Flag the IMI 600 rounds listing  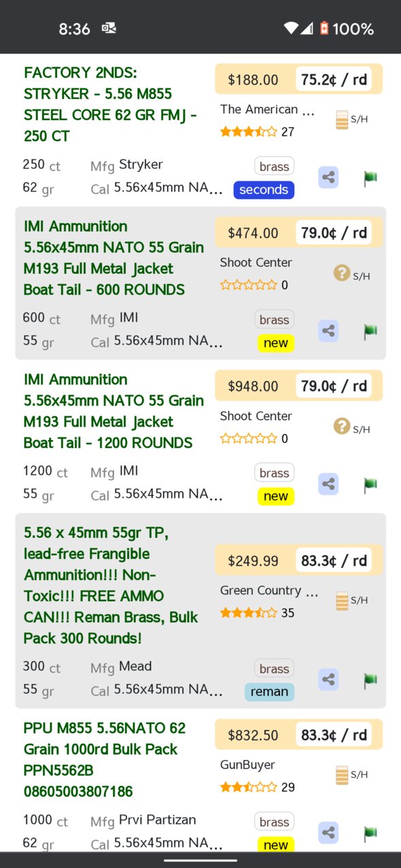point(370,331)
